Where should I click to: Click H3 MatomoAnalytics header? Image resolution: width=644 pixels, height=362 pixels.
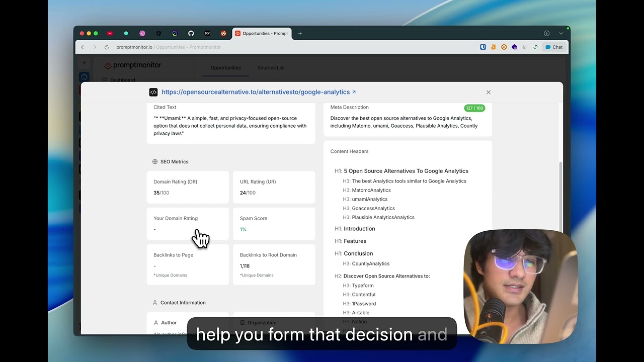coord(367,190)
